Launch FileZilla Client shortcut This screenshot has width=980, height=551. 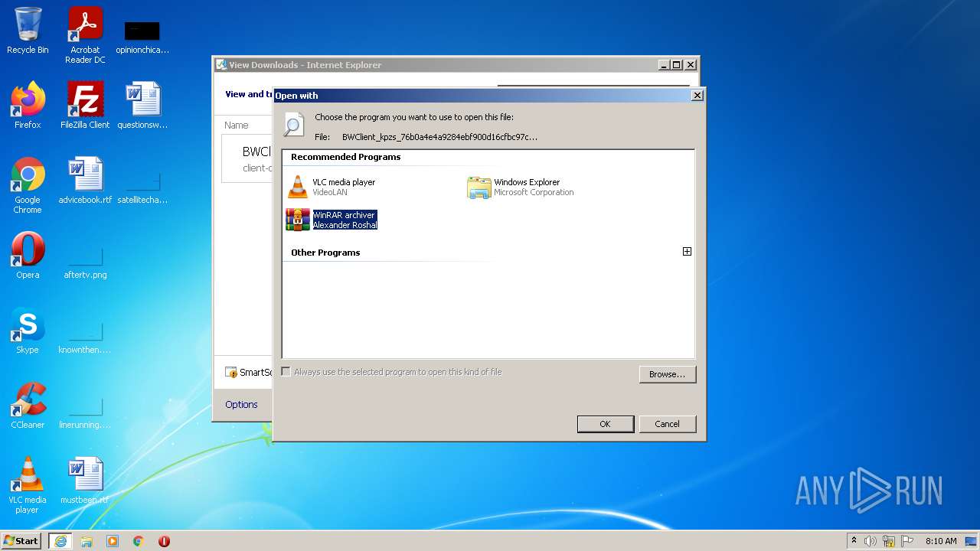pyautogui.click(x=85, y=106)
